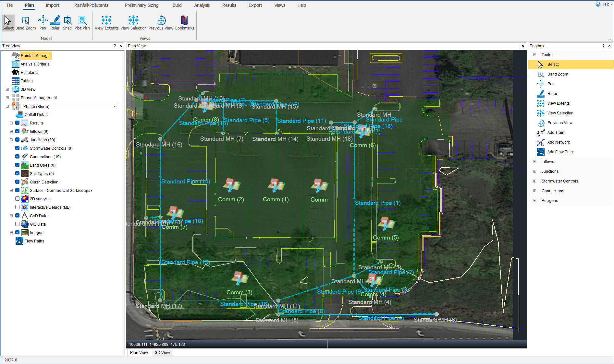The height and width of the screenshot is (364, 614).
Task: Open Outfall Details item
Action: pyautogui.click(x=37, y=115)
